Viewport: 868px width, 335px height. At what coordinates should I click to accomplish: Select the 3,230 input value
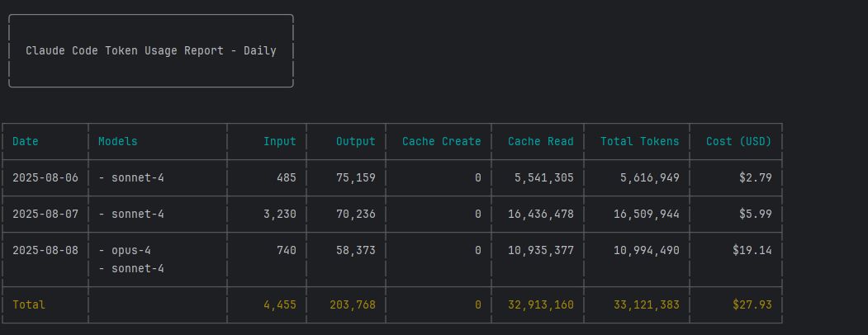click(279, 214)
